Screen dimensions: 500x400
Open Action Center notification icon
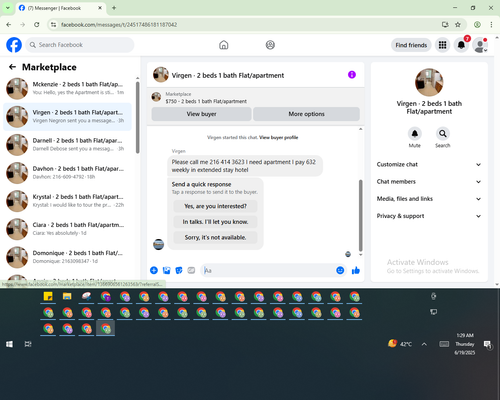(488, 344)
